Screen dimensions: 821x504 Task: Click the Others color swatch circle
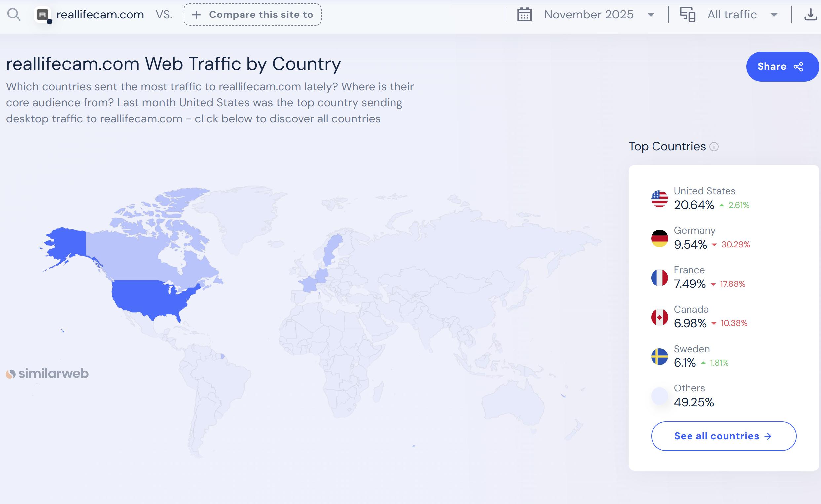(x=659, y=396)
